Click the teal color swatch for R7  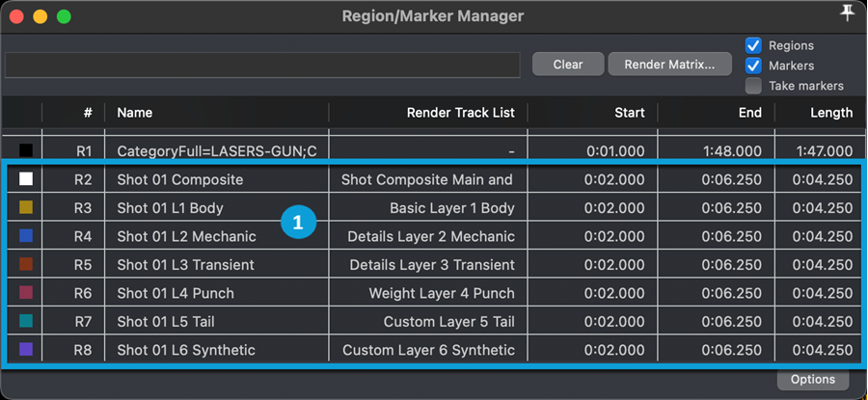point(26,322)
